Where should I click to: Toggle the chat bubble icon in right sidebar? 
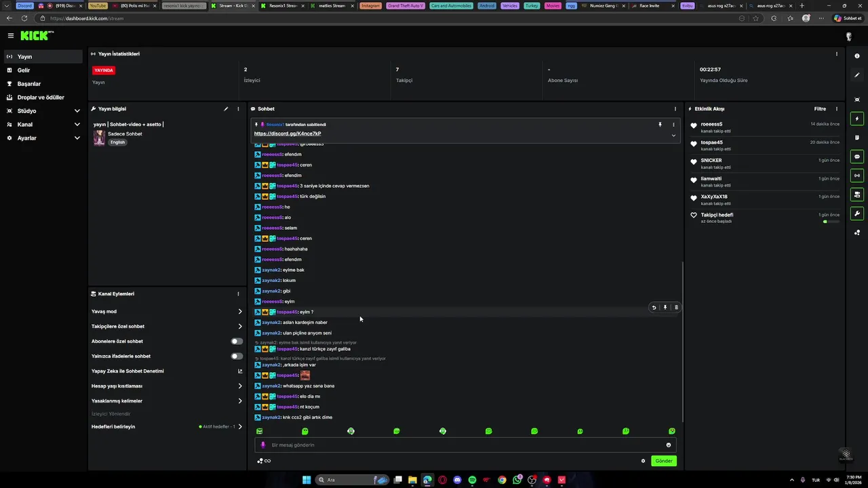[857, 157]
